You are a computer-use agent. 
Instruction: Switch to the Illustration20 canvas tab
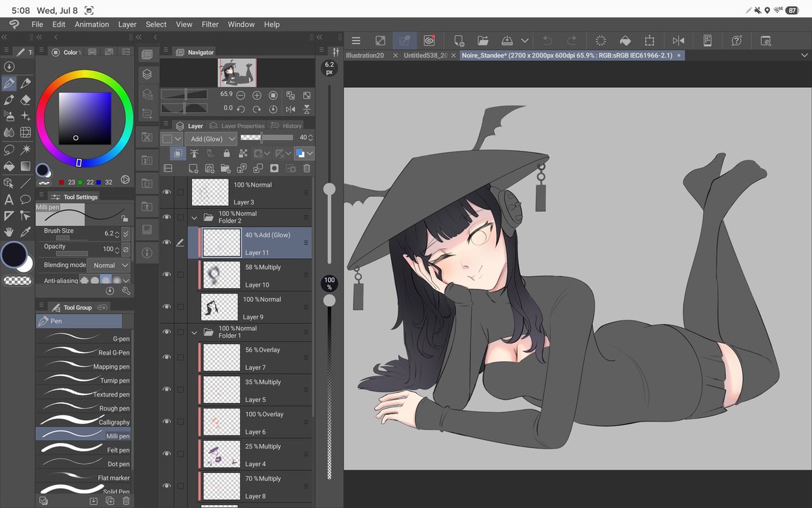(x=365, y=55)
